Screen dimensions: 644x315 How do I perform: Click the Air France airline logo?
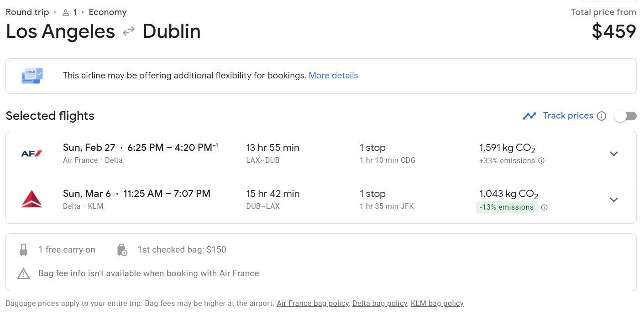[31, 154]
